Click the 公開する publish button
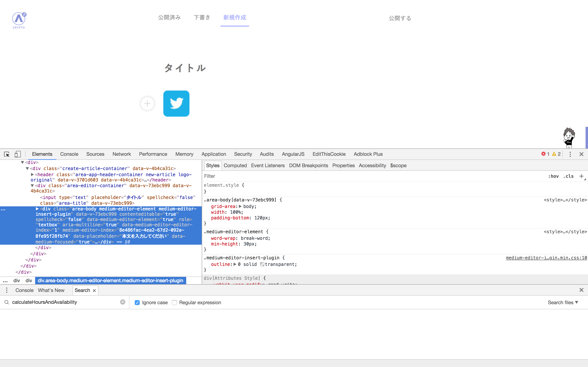Screen dimensions: 588x367 pyautogui.click(x=400, y=18)
